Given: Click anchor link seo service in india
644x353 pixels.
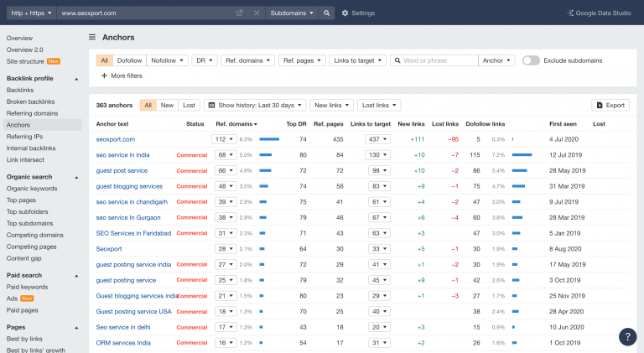Looking at the screenshot, I should pos(122,155).
